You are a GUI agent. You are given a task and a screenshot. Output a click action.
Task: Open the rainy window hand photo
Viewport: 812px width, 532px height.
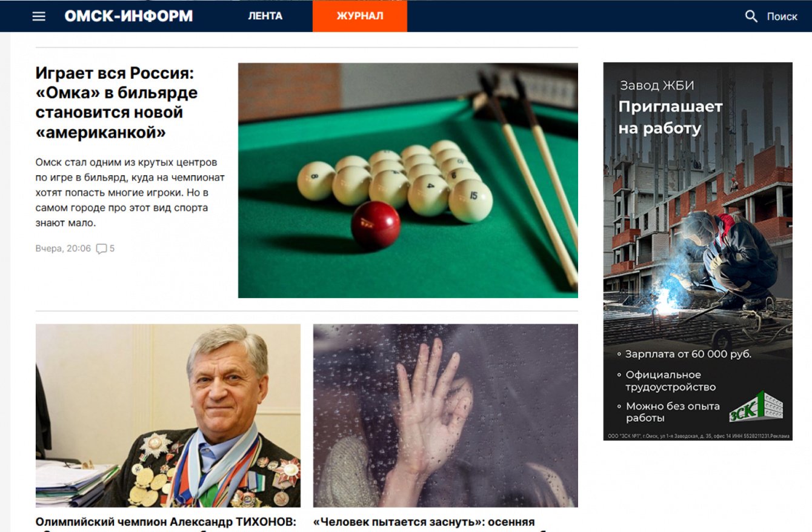pos(445,416)
